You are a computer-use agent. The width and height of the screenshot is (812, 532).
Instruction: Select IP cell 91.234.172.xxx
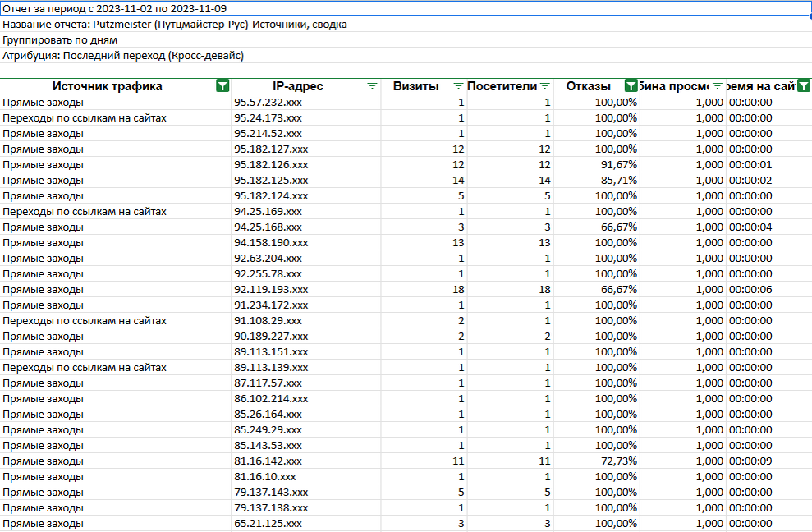click(x=306, y=305)
